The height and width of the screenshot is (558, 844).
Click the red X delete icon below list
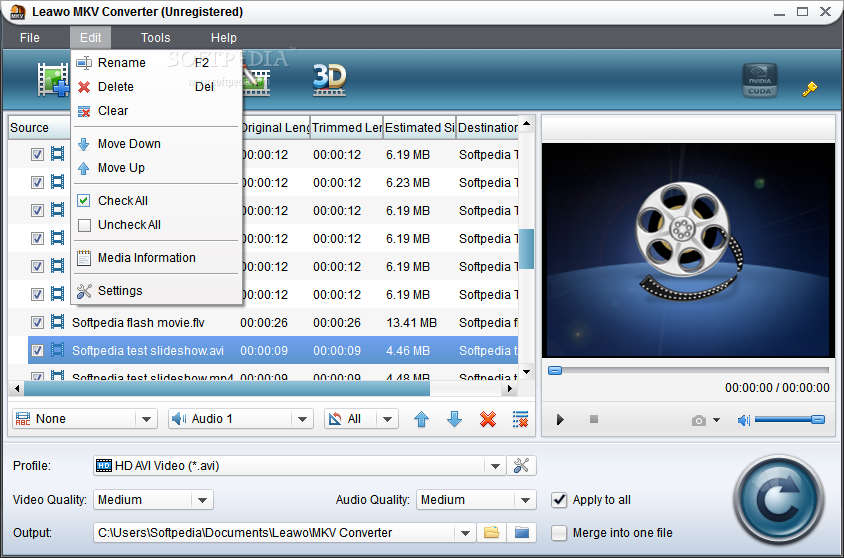tap(488, 419)
